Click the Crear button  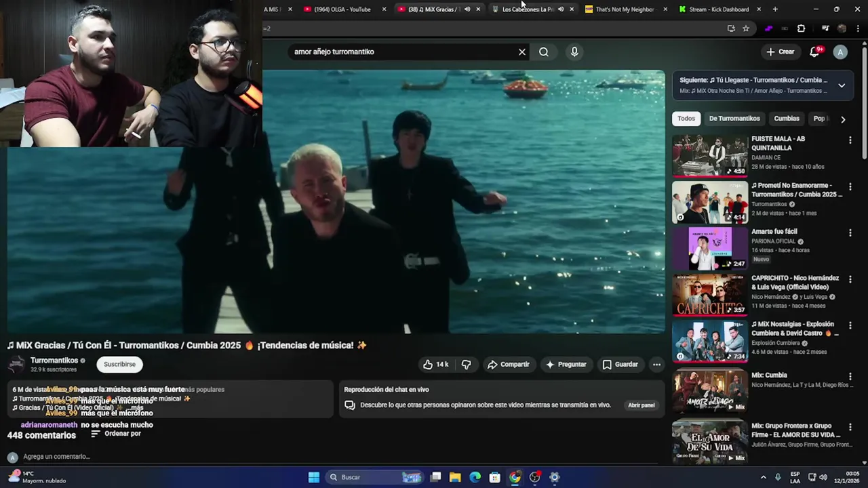point(781,52)
